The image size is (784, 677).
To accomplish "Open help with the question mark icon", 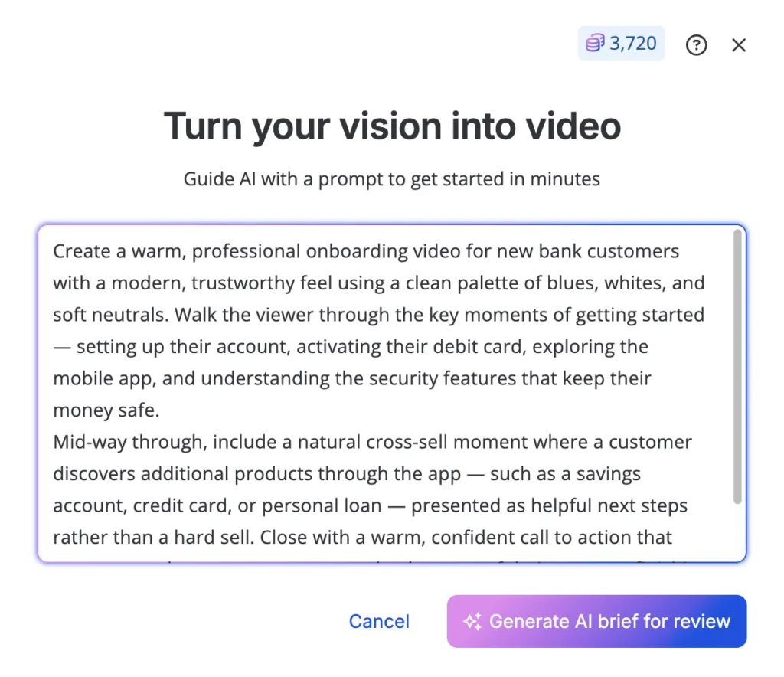I will (x=696, y=45).
